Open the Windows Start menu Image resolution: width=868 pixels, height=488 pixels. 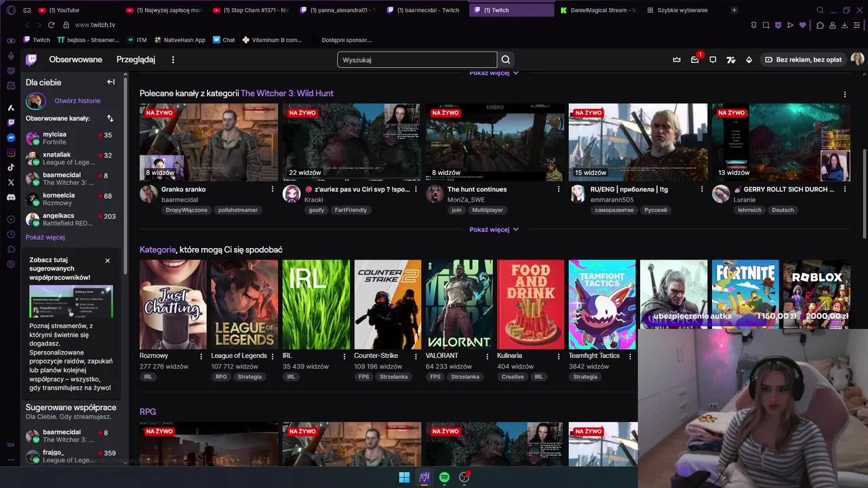404,477
